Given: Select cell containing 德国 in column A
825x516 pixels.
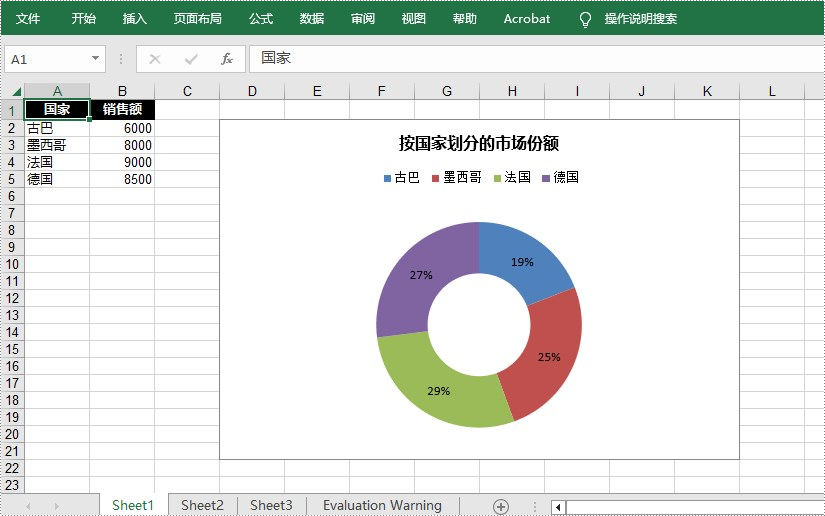Looking at the screenshot, I should click(x=57, y=179).
